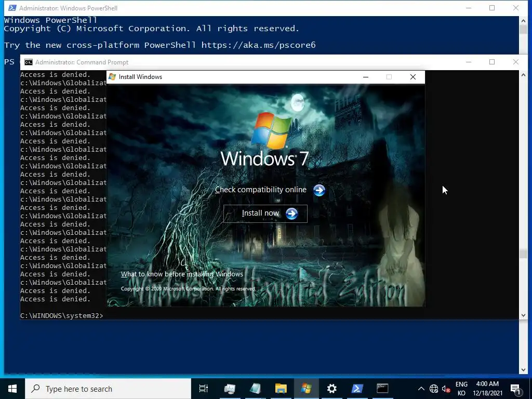Open network globe icon in tray
The height and width of the screenshot is (399, 532).
click(x=434, y=389)
